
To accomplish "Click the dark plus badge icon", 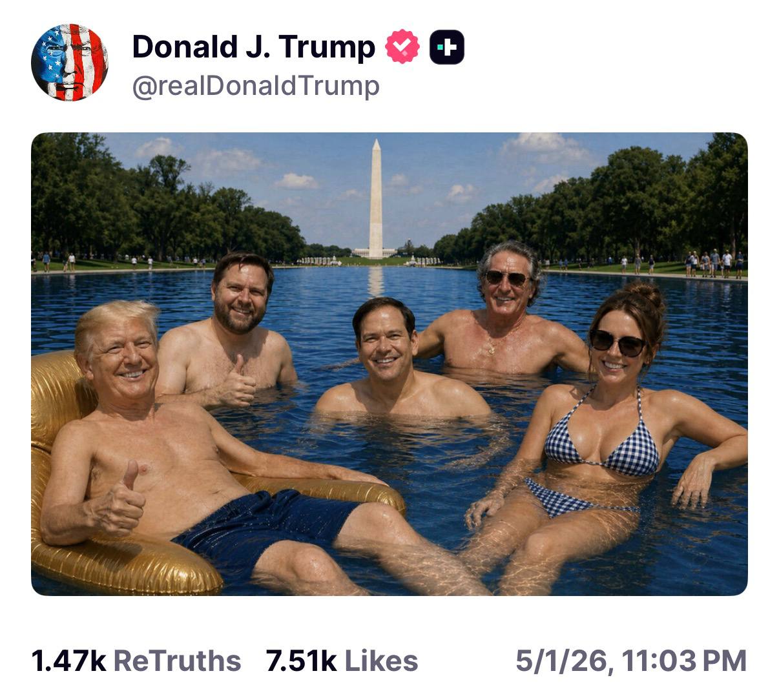I will tap(447, 46).
